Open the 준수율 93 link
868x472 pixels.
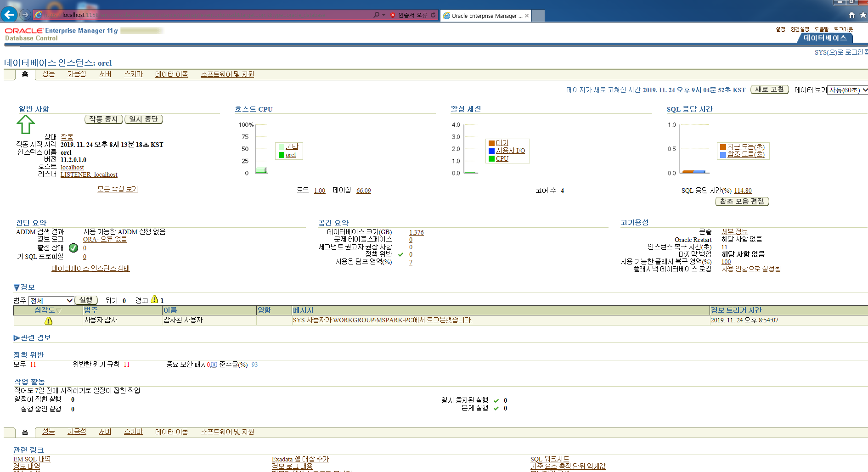click(254, 365)
